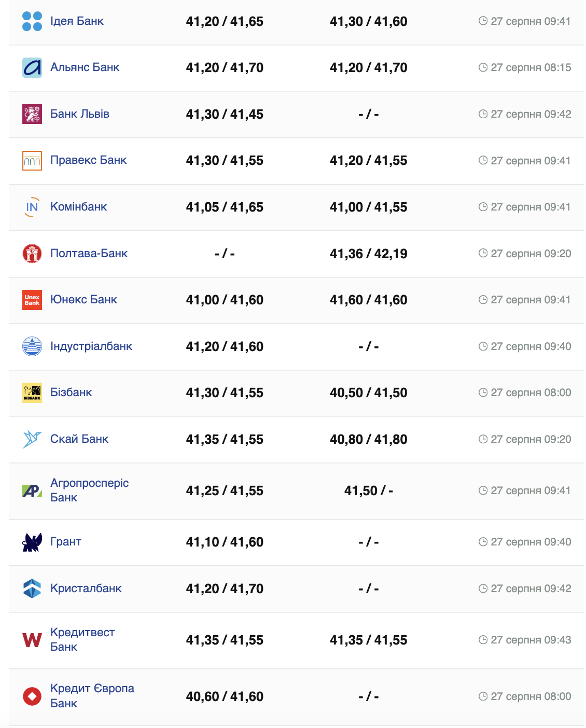Viewport: 586px width, 728px height.
Task: Click the Бізбанк yellow logo
Action: [32, 393]
